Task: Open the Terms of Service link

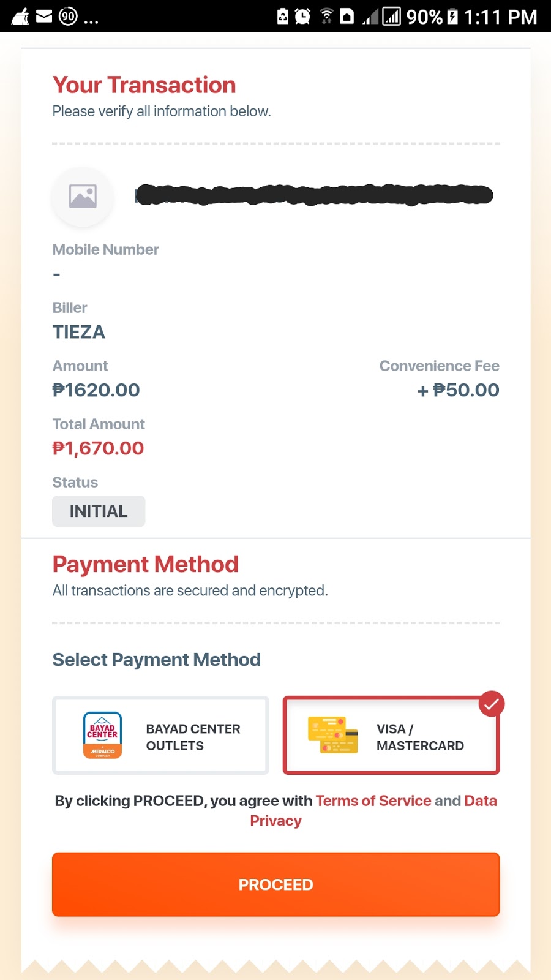Action: coord(373,801)
